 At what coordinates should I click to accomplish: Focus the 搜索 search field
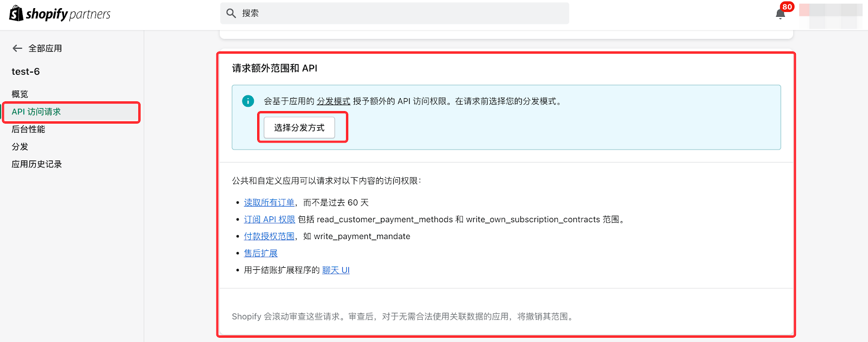click(x=401, y=14)
